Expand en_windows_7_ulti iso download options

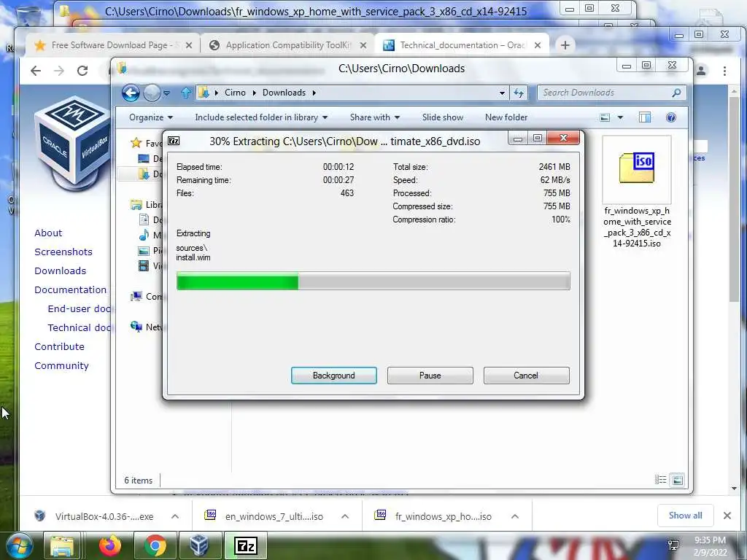click(345, 516)
